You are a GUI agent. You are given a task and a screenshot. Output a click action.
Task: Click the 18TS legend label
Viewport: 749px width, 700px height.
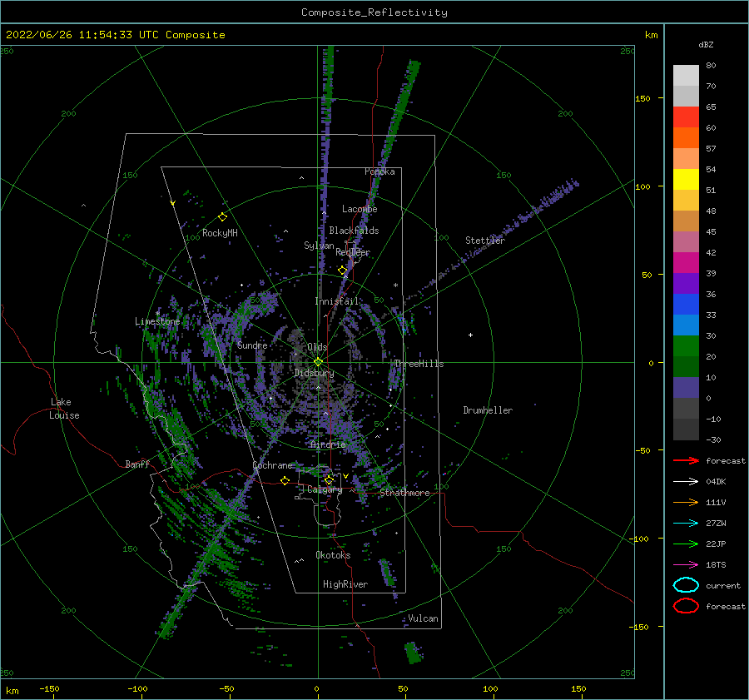(716, 565)
